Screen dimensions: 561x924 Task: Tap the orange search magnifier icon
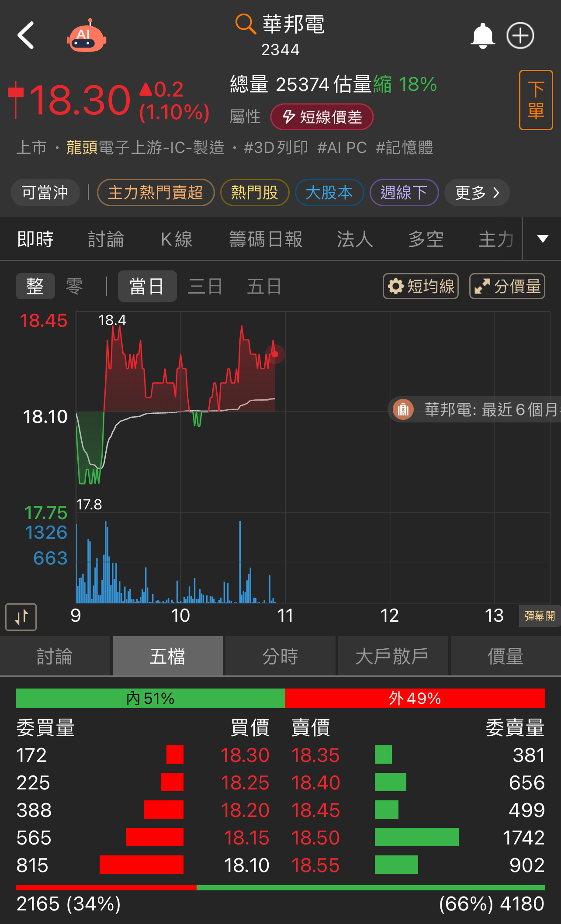click(x=245, y=24)
